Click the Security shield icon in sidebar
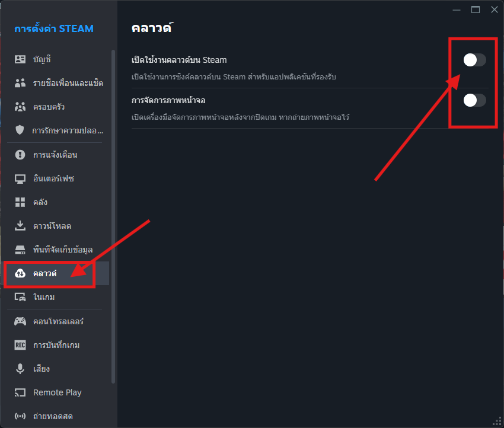Screen dimensions: 504x428 20,130
